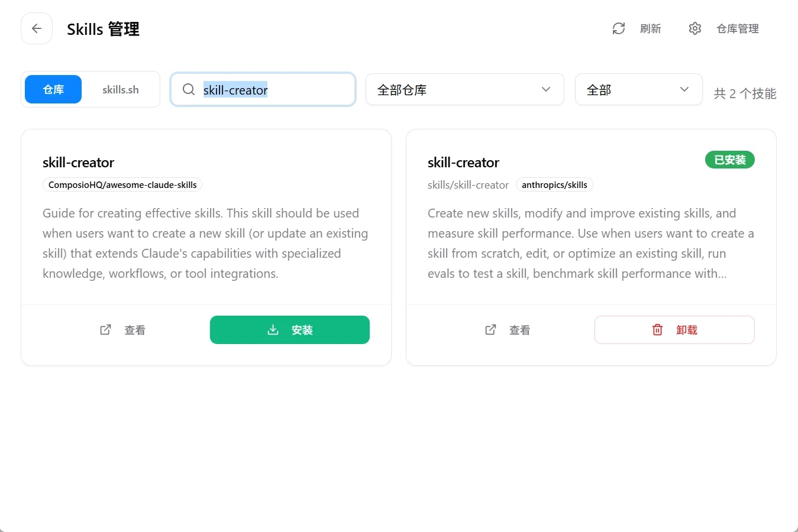Click the chevron of the 全部 dropdown
Image resolution: width=798 pixels, height=532 pixels.
click(x=684, y=89)
